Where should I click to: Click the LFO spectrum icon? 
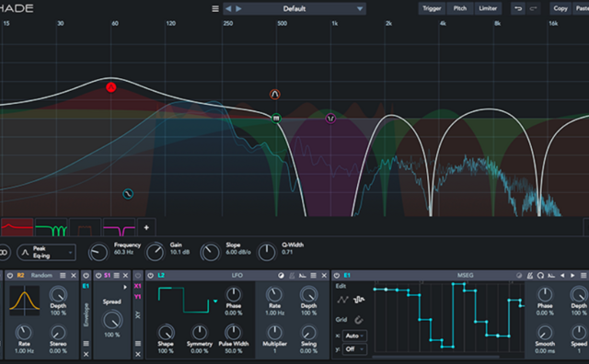pos(303,276)
